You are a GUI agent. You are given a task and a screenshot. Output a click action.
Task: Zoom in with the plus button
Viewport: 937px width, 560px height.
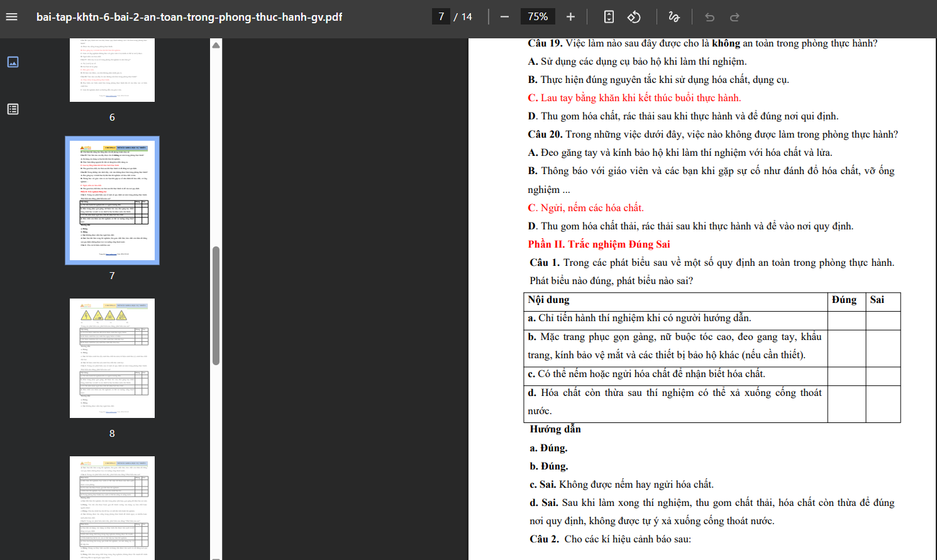point(570,17)
